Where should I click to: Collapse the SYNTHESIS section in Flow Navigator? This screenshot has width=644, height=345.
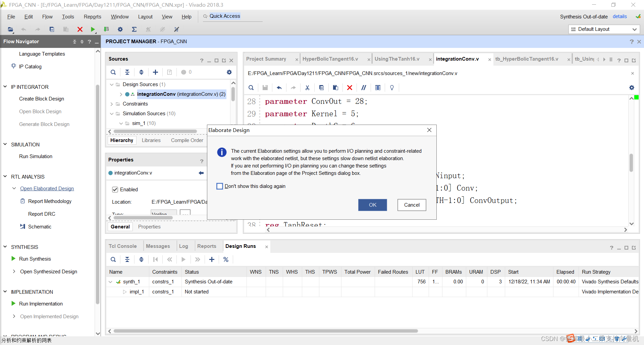click(5, 247)
